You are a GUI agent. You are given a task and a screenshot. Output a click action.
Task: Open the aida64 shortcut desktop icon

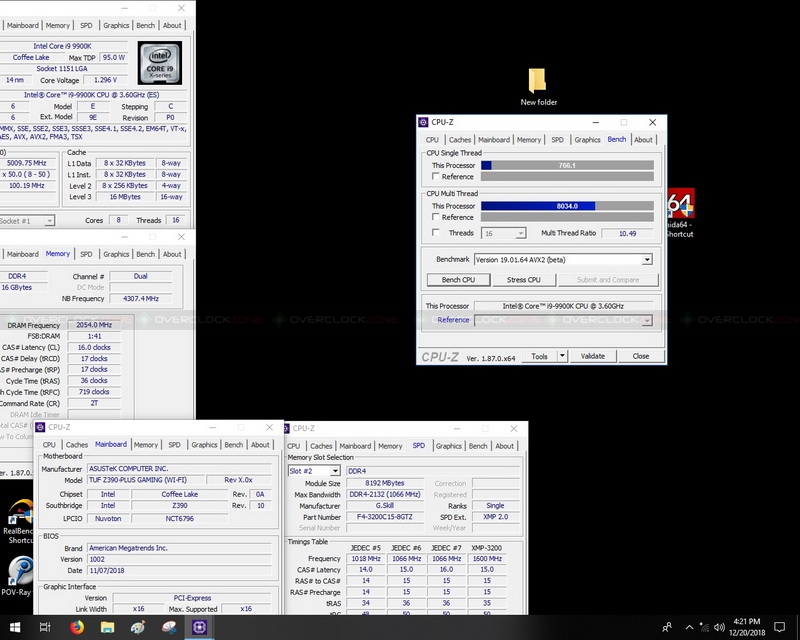point(681,213)
